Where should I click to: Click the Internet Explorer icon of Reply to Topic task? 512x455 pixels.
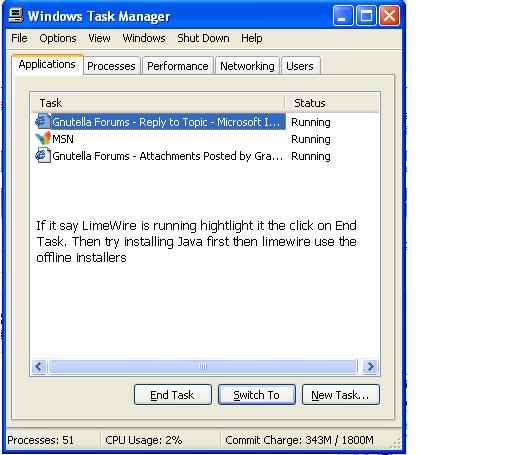[x=43, y=121]
